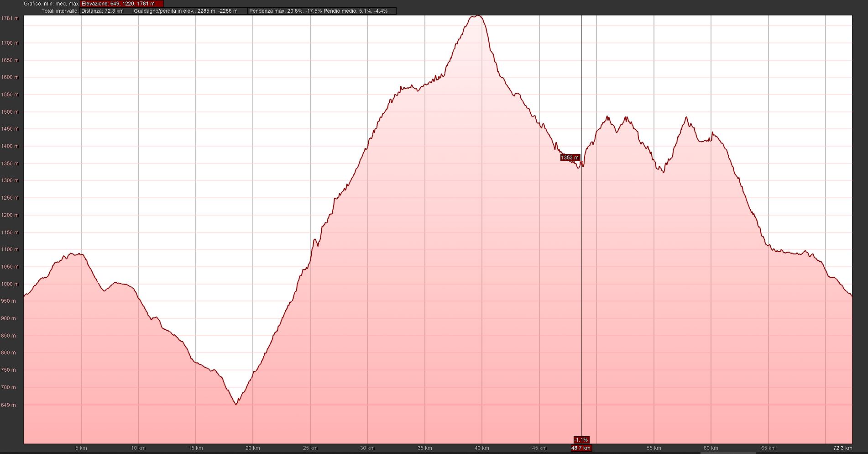Click the 649 m minimum elevation axis label

(8, 405)
